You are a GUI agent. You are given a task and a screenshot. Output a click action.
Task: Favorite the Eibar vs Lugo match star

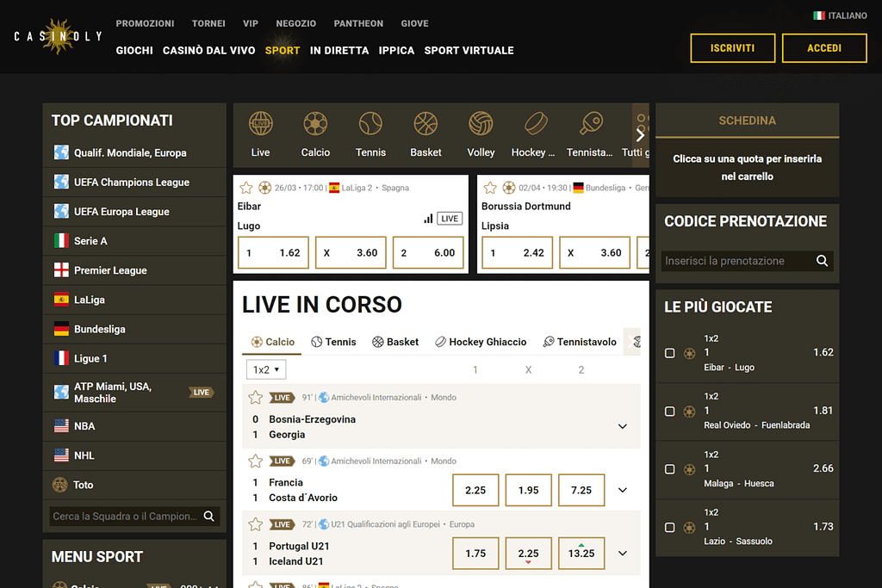245,188
